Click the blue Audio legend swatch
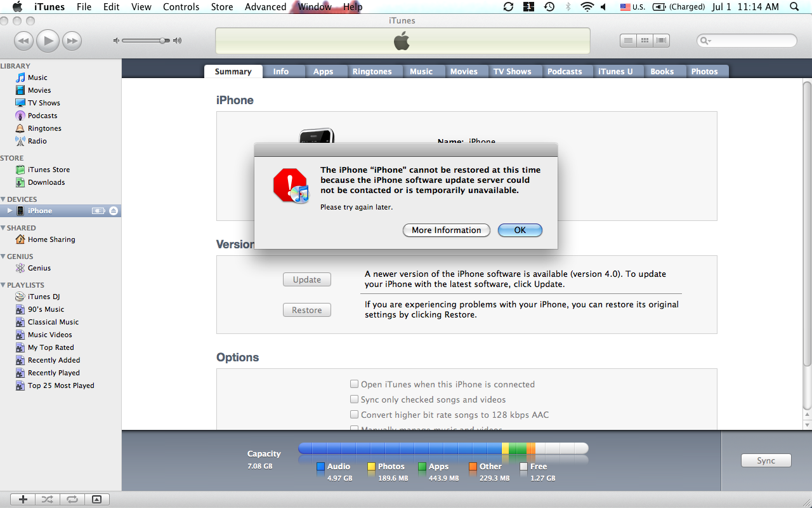The image size is (812, 508). (x=320, y=467)
